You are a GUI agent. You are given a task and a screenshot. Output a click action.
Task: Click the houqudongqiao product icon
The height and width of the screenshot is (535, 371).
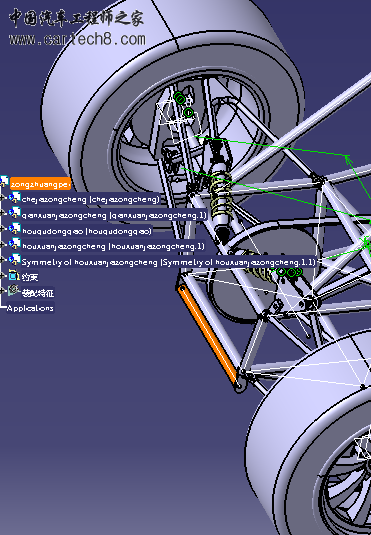(14, 228)
